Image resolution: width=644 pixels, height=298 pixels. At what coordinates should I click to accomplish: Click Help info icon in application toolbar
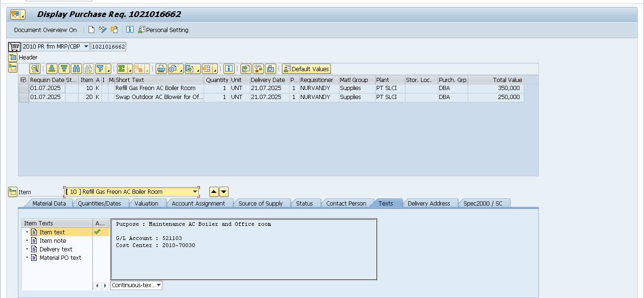pyautogui.click(x=130, y=30)
